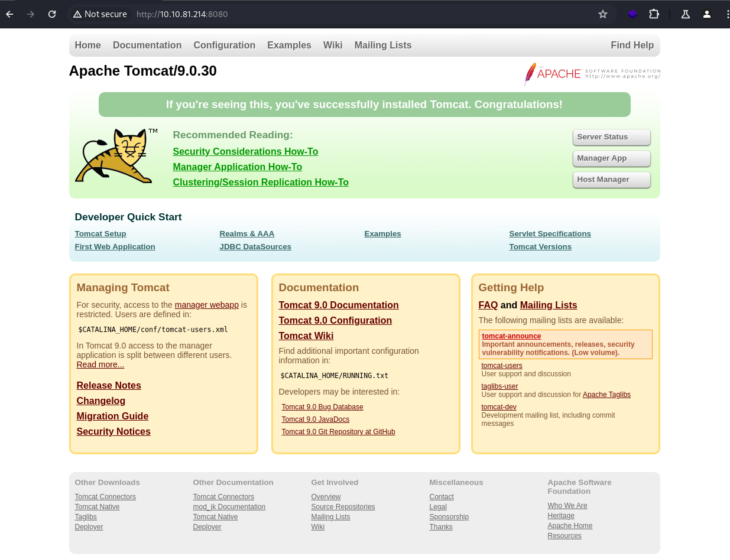Click the Apache Software Foundation feather logo

[592, 74]
